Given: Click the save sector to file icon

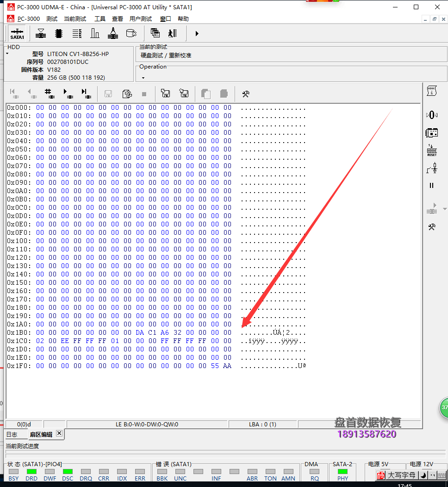Looking at the screenshot, I should [184, 94].
